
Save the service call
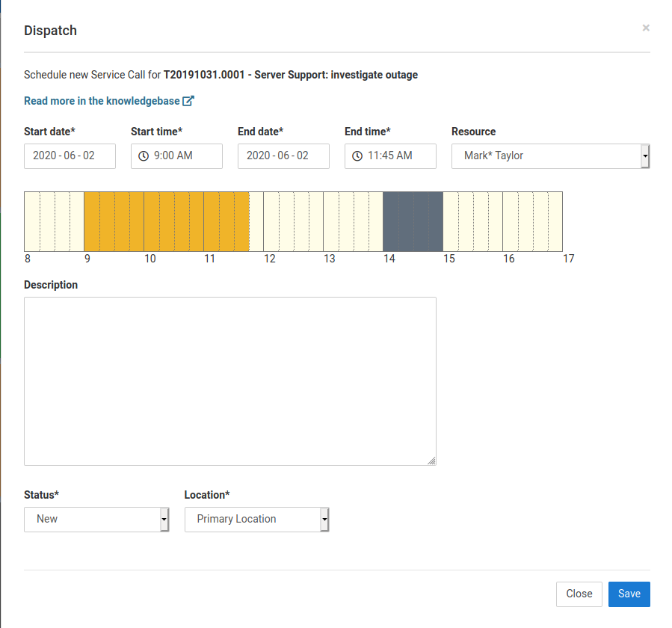tap(629, 594)
